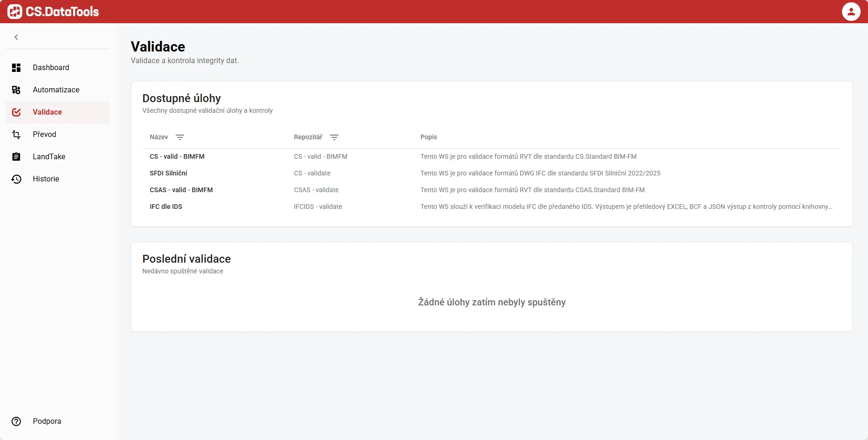Click the Validace checkmark icon

[x=16, y=112]
